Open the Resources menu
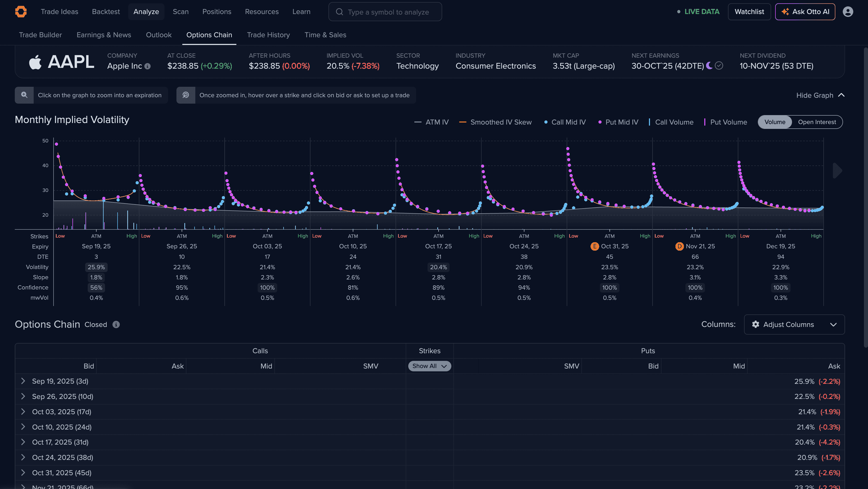The width and height of the screenshot is (868, 489). pos(262,12)
